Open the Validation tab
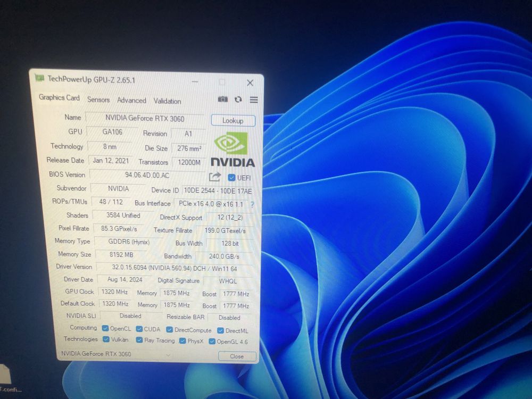Screen dimensions: 532x399 pos(167,101)
